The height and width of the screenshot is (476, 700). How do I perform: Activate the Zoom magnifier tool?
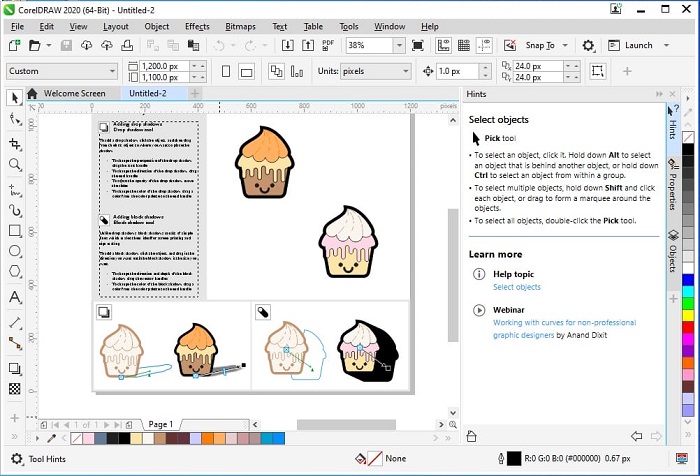14,164
